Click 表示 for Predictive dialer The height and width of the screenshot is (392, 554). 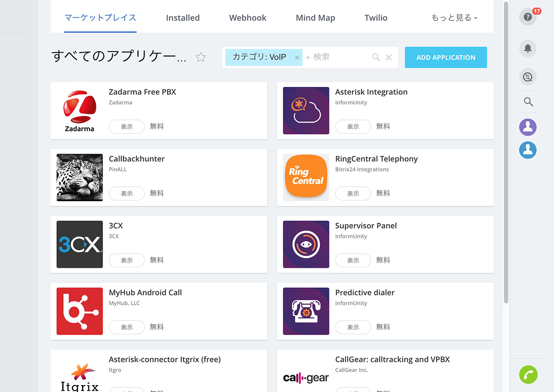click(353, 327)
